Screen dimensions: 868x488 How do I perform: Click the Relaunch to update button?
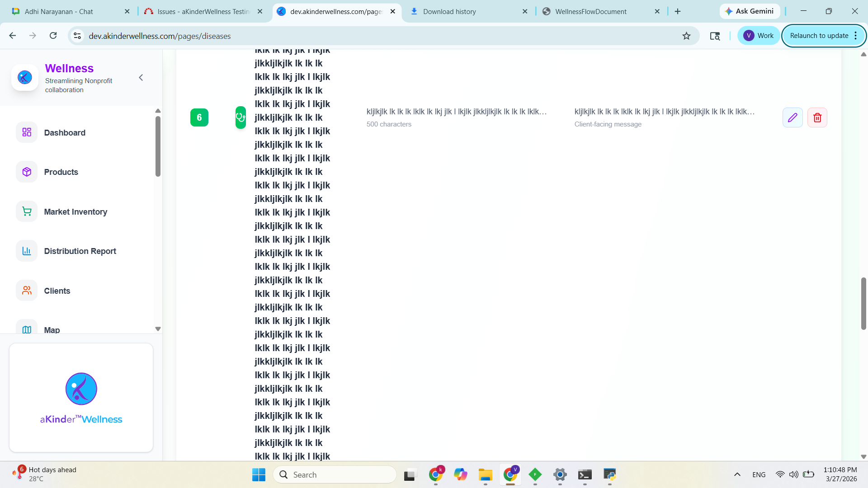point(819,36)
